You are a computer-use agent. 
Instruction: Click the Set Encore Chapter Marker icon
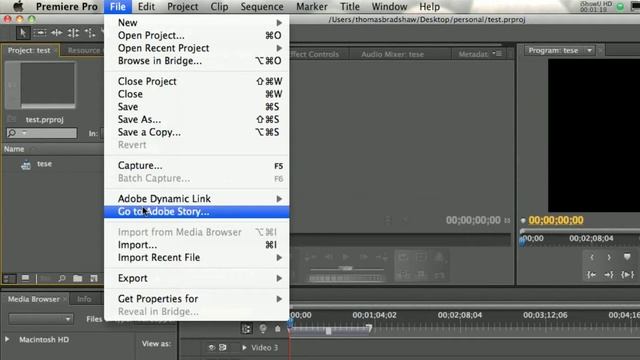click(263, 329)
